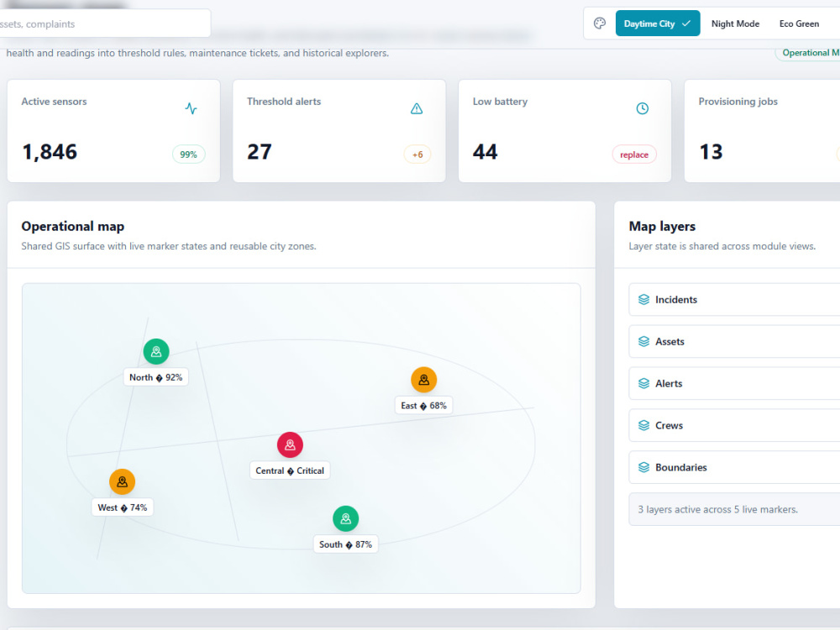Click the Low battery clock icon
Screen dimensions: 840x630
pyautogui.click(x=643, y=108)
